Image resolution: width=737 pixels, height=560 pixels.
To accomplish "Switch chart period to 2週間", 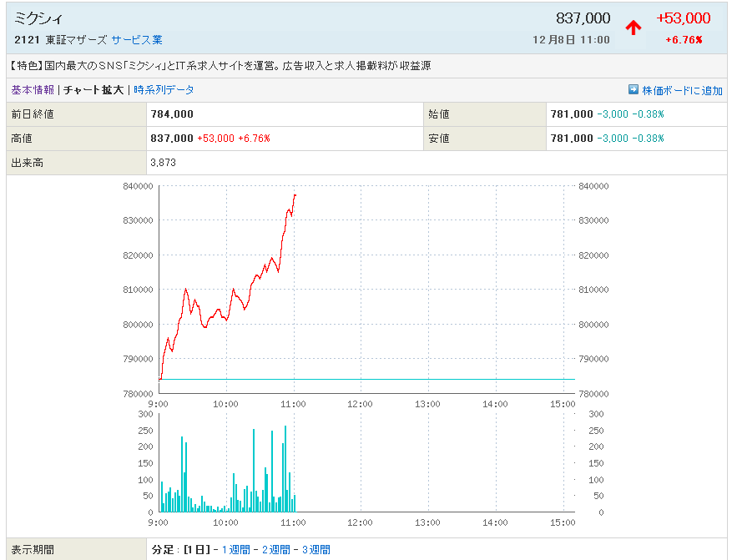I will pos(276,549).
